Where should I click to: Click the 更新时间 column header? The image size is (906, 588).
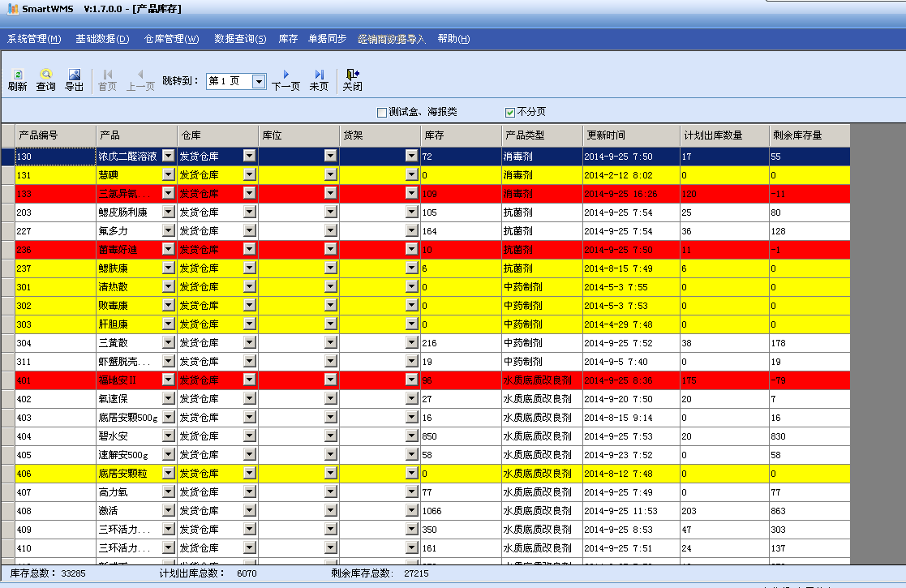click(x=631, y=135)
